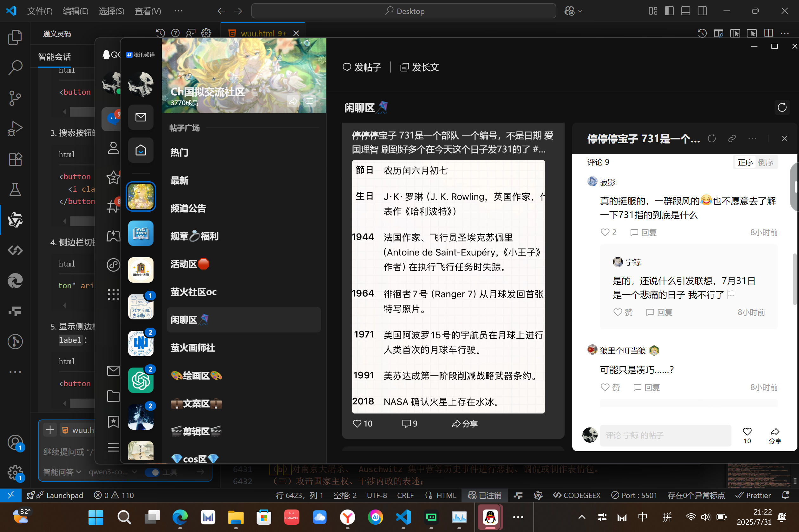
Task: Open the three-dots more menu on the post panel
Action: click(x=752, y=138)
